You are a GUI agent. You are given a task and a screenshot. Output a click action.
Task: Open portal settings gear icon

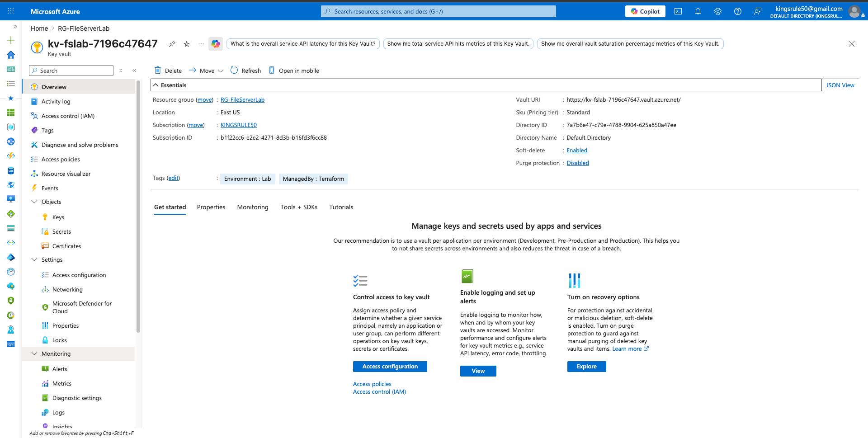718,11
